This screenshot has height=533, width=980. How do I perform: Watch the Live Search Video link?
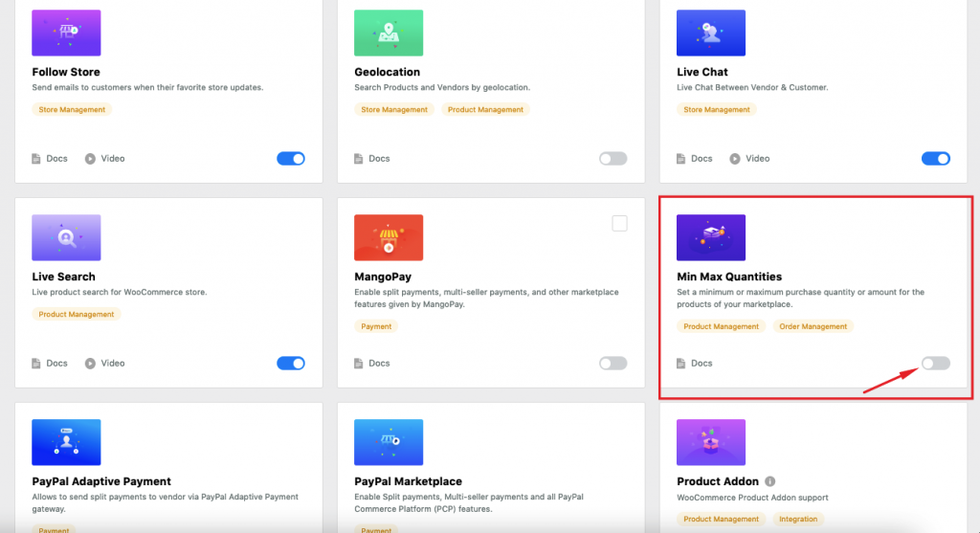click(x=113, y=363)
